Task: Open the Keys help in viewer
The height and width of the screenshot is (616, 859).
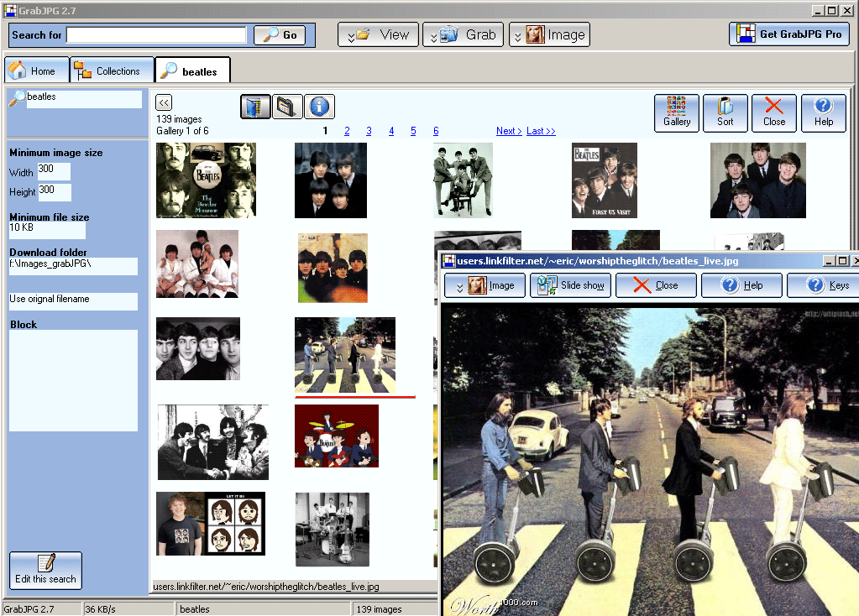Action: click(827, 285)
